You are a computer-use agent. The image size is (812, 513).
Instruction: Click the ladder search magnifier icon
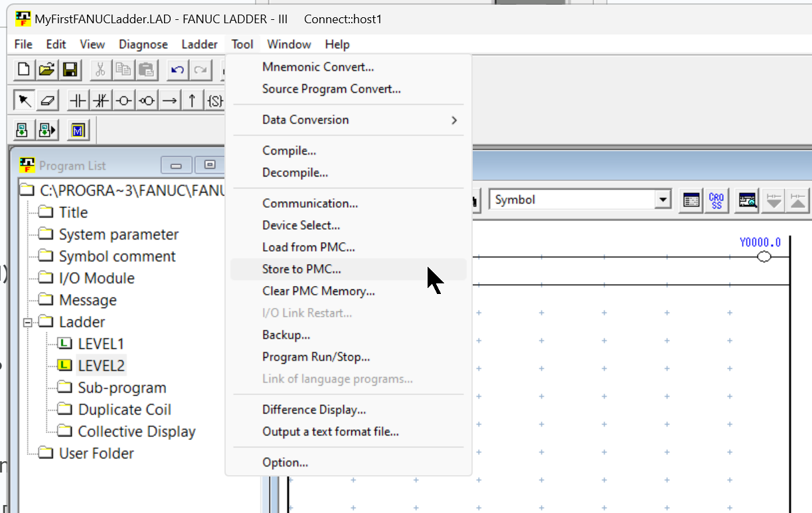pyautogui.click(x=748, y=200)
